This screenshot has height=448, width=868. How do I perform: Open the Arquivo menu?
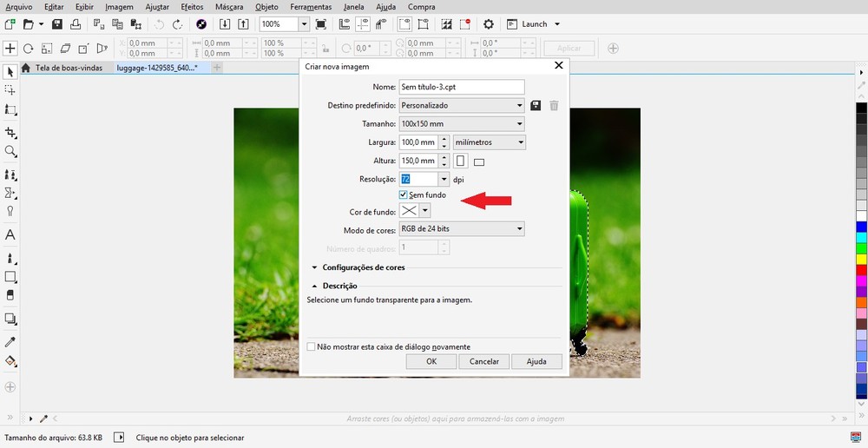[19, 7]
